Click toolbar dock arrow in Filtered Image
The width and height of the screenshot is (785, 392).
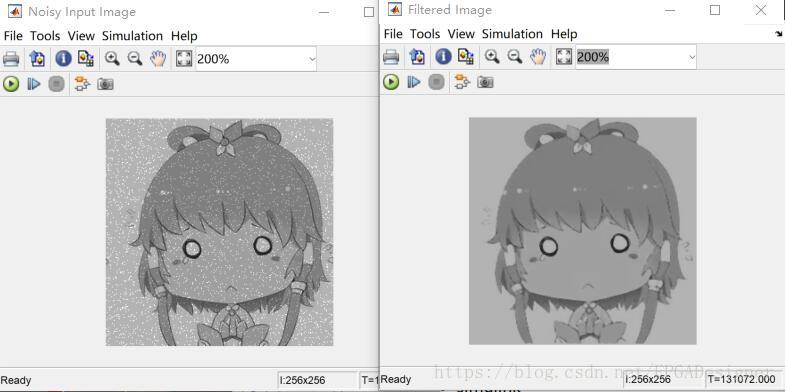coord(778,34)
